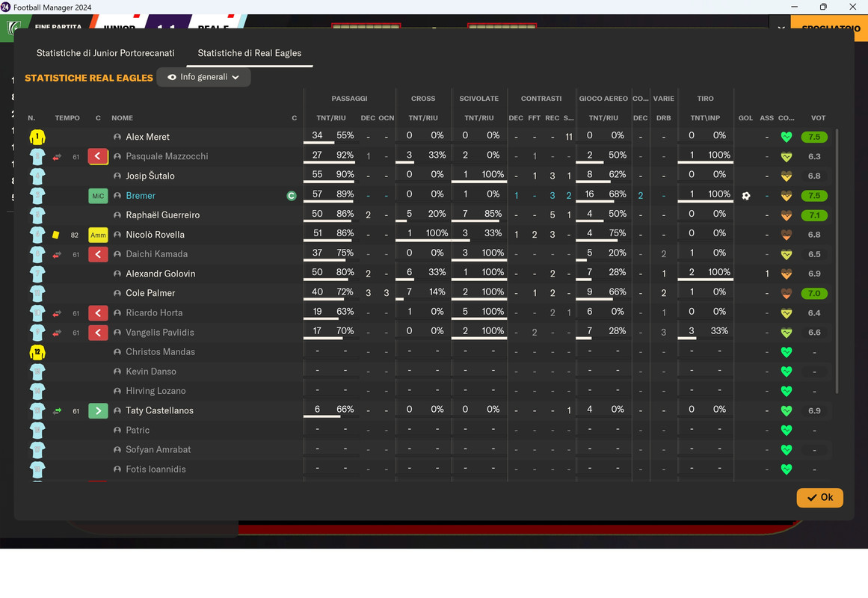868x598 pixels.
Task: Click Vangelis Pavlidis' substituted-off red arrow badge
Action: [98, 332]
